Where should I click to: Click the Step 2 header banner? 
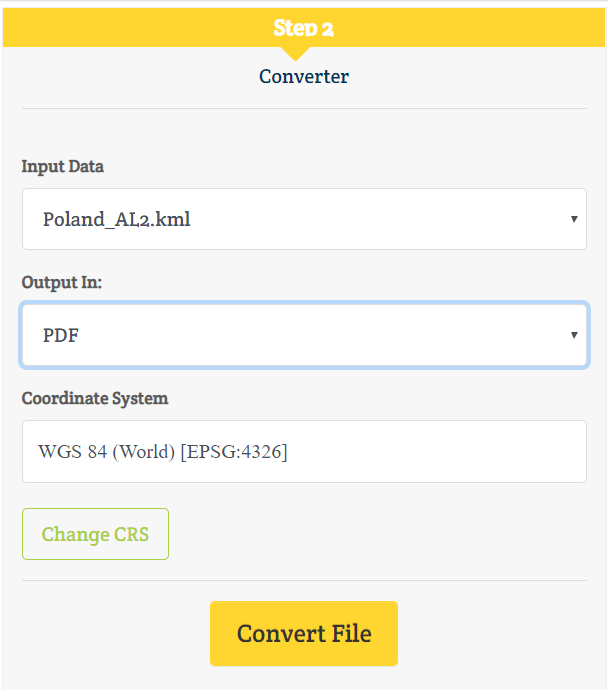(x=304, y=27)
